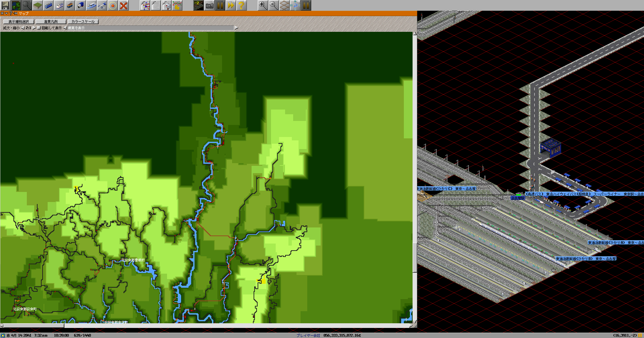The height and width of the screenshot is (338, 644).
Task: Click the season icon in status bar
Action: tap(3, 335)
